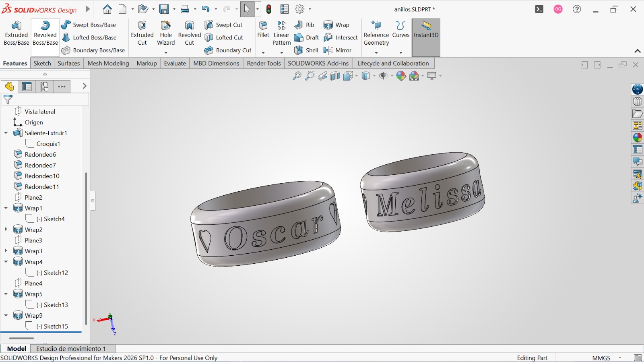The image size is (644, 362).
Task: Start a Revolved Cut
Action: coord(190,34)
